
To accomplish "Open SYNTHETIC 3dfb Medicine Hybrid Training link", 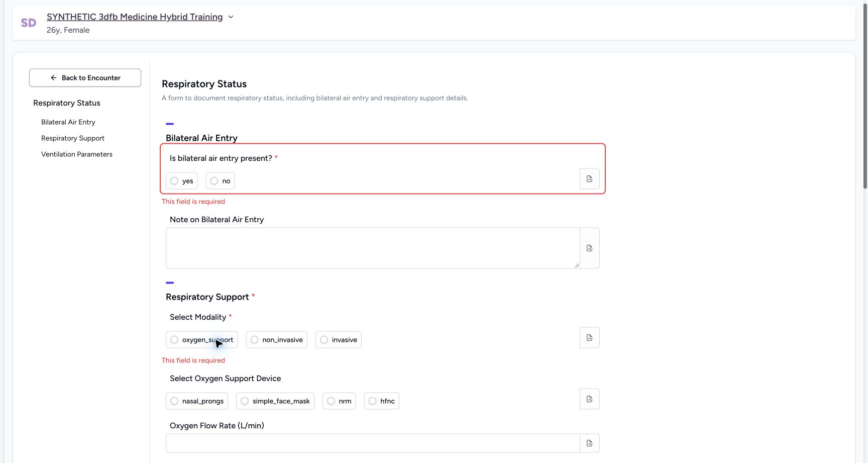I will coord(135,17).
